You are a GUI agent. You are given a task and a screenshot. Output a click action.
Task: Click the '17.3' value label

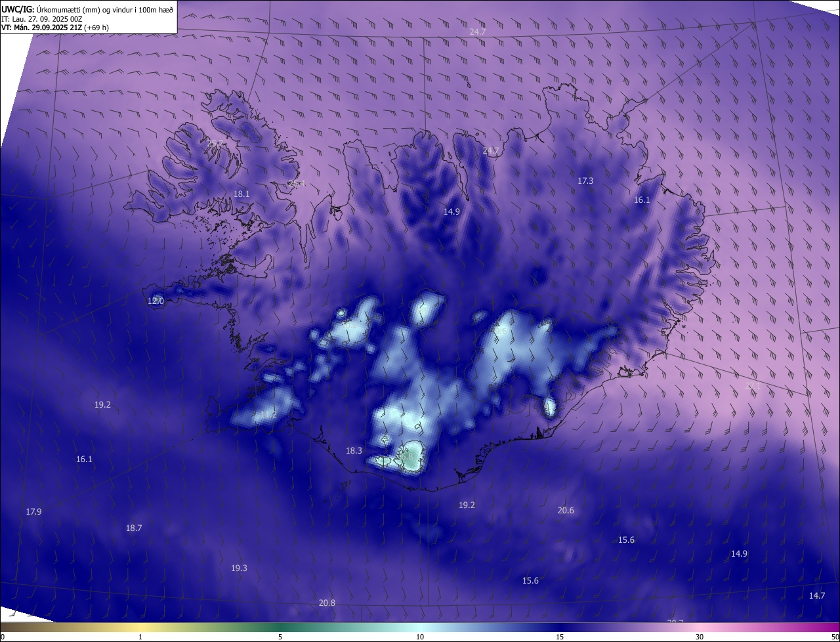585,181
